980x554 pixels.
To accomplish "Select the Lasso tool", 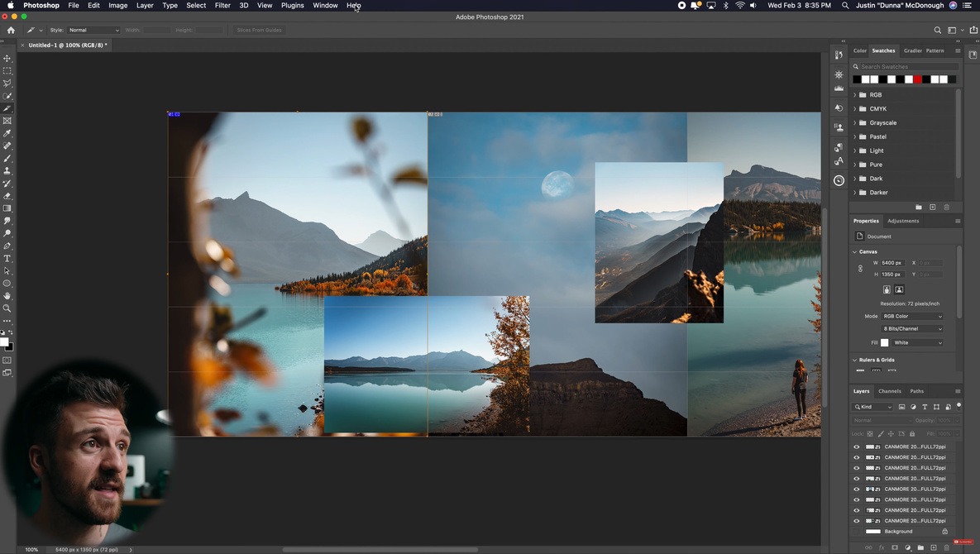I will point(7,83).
